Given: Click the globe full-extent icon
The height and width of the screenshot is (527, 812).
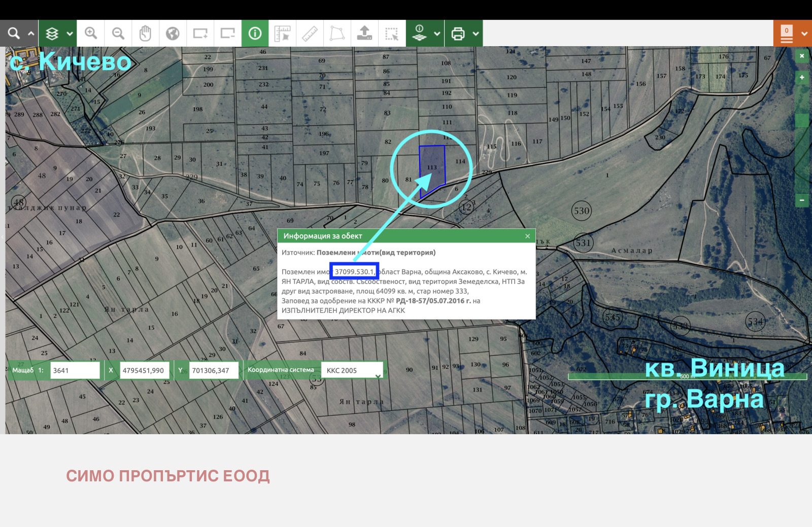Looking at the screenshot, I should point(173,33).
